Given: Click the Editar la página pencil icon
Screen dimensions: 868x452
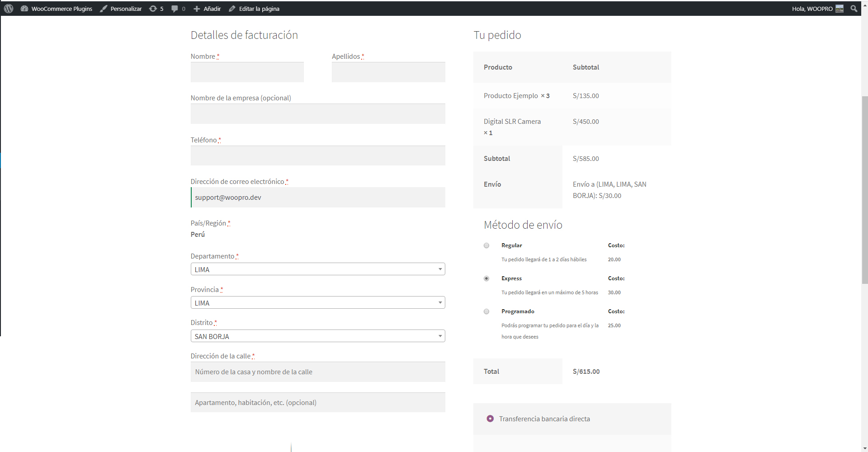Looking at the screenshot, I should (x=232, y=9).
